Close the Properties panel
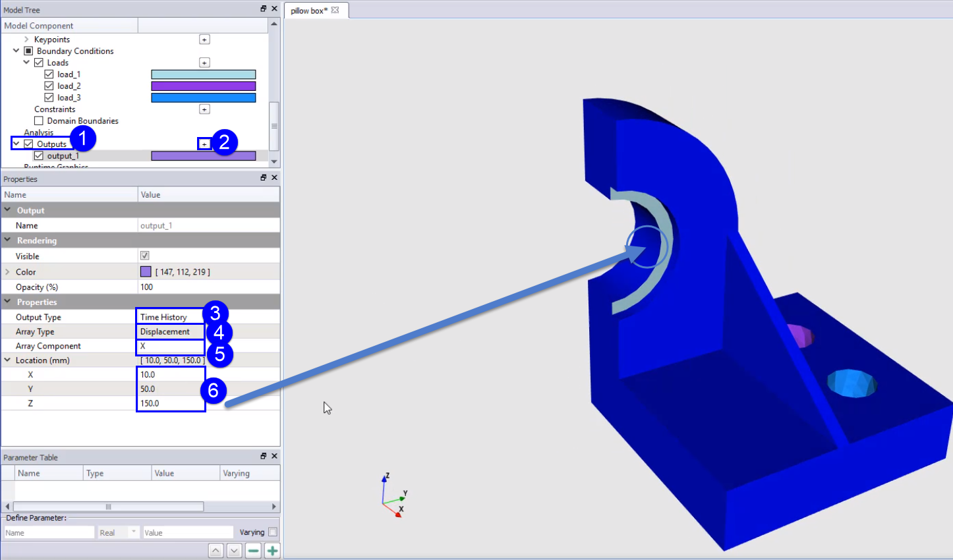Image resolution: width=953 pixels, height=560 pixels. point(274,178)
